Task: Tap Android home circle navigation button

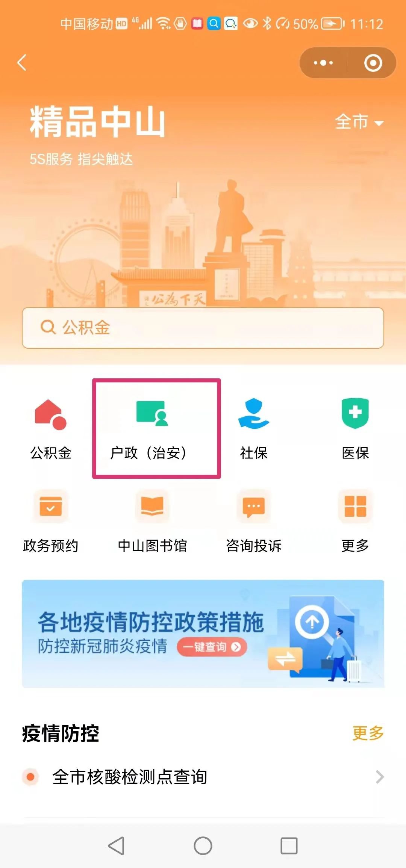Action: tap(203, 846)
